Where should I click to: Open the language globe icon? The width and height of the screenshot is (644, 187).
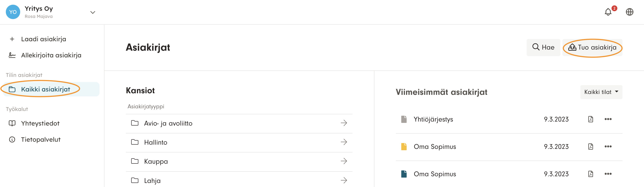629,12
